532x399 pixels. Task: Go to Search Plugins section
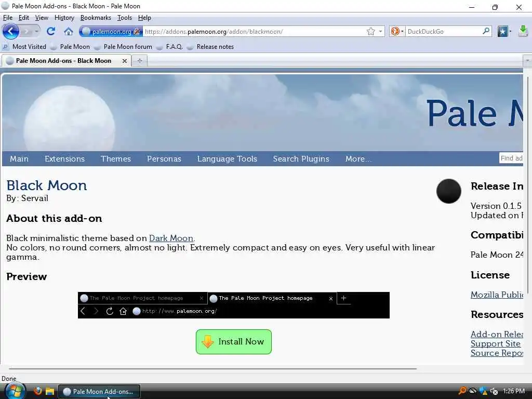(x=301, y=159)
